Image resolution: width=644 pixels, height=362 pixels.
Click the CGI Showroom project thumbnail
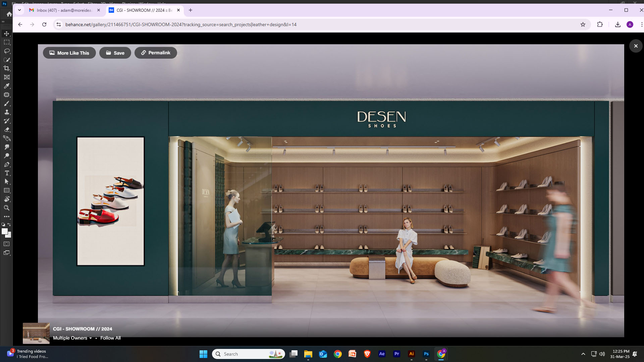click(36, 333)
